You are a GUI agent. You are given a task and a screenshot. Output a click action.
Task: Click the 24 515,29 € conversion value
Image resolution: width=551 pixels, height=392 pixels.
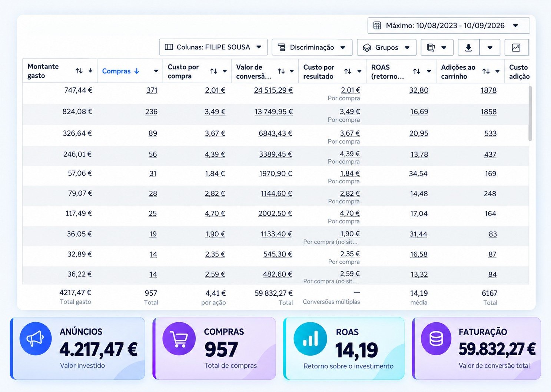(x=273, y=90)
